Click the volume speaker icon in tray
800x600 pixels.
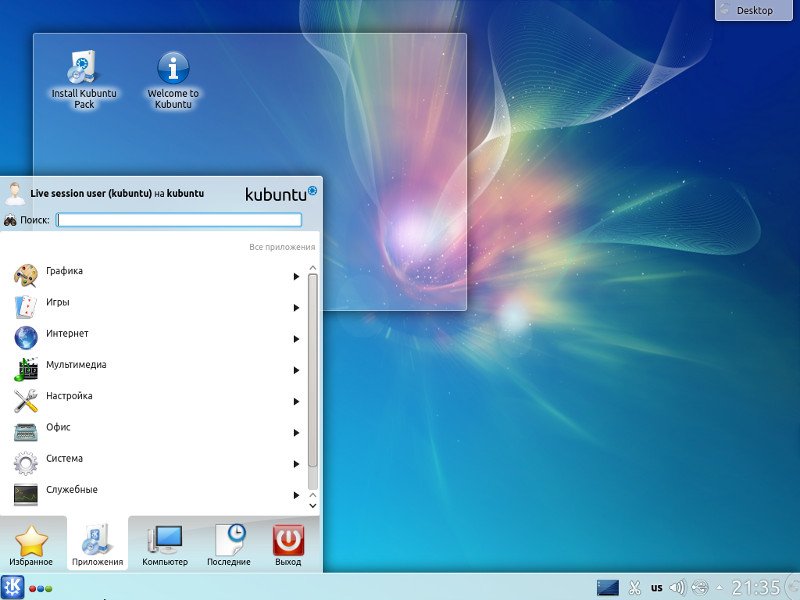point(677,587)
